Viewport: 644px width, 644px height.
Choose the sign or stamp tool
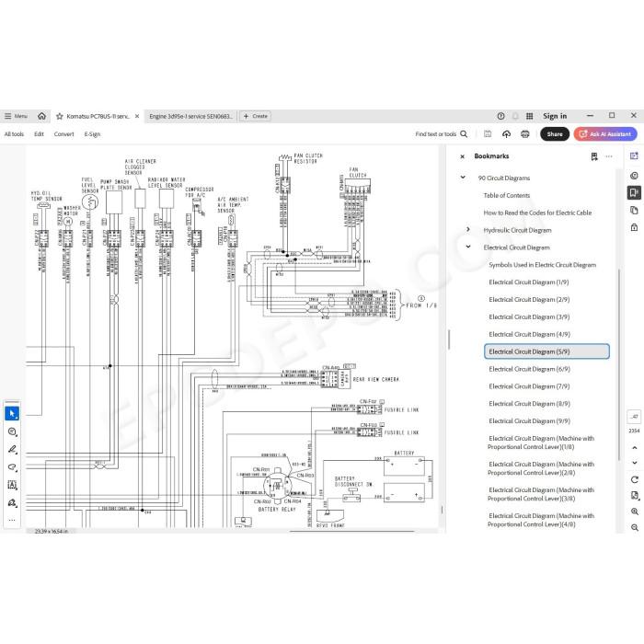[12, 502]
